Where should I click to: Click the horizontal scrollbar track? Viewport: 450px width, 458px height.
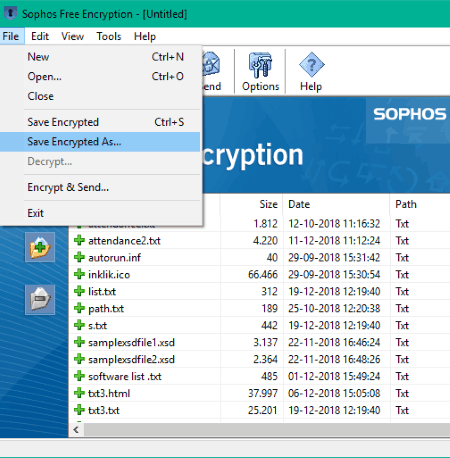click(267, 430)
